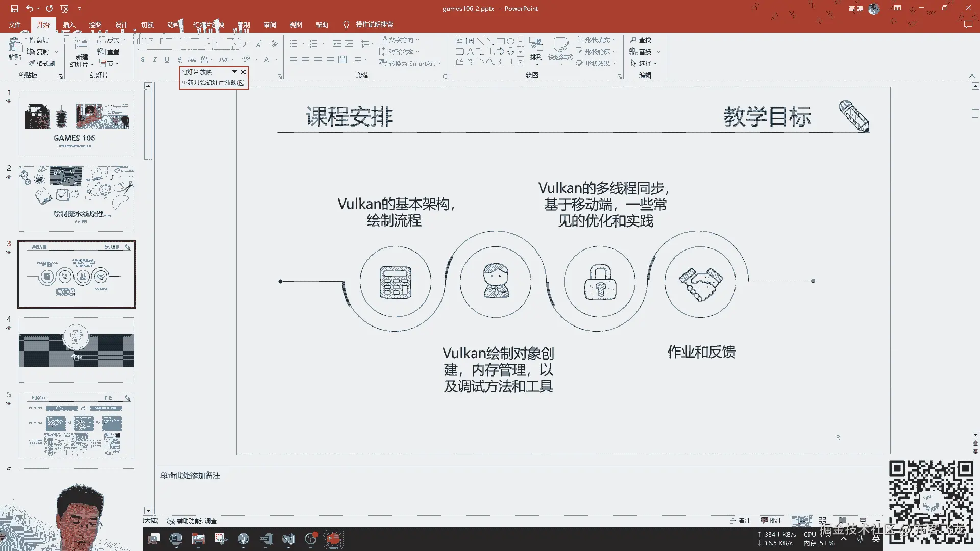Image resolution: width=980 pixels, height=551 pixels.
Task: Click the New Slide (新建幻灯片) icon
Action: [x=82, y=44]
